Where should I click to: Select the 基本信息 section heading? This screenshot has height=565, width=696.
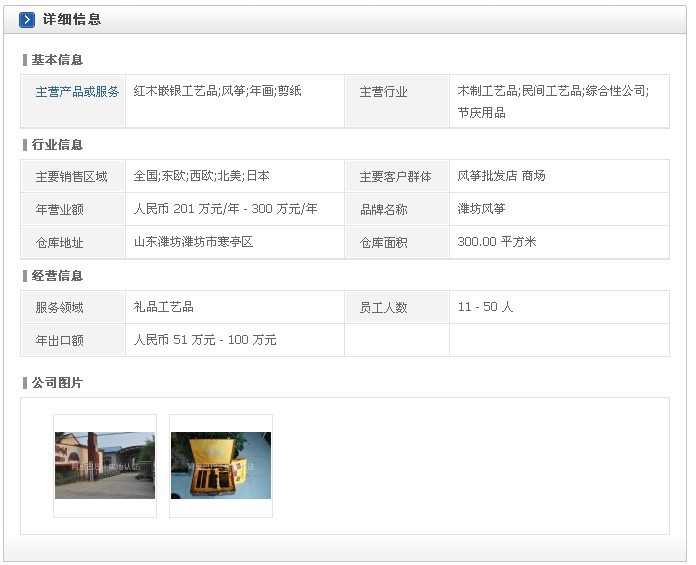(x=57, y=59)
